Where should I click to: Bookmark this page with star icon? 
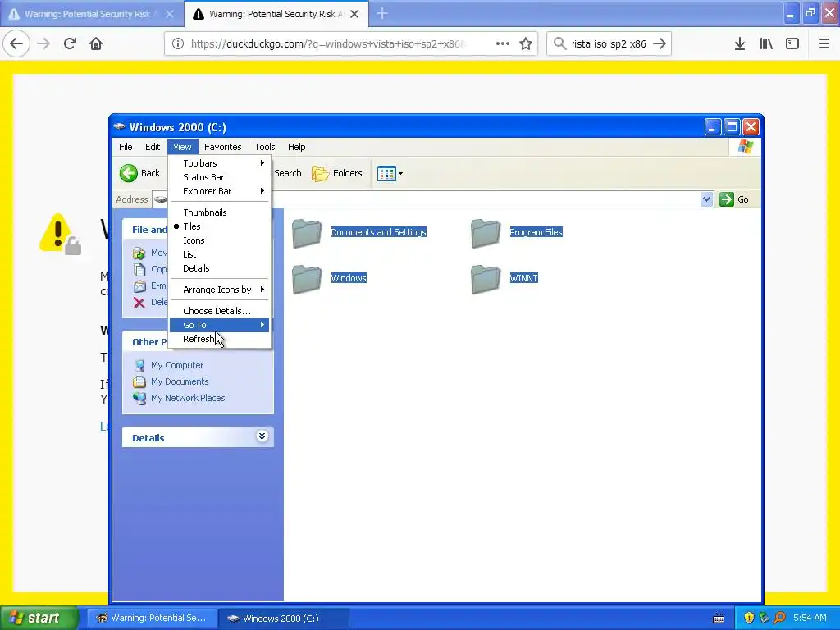point(526,43)
